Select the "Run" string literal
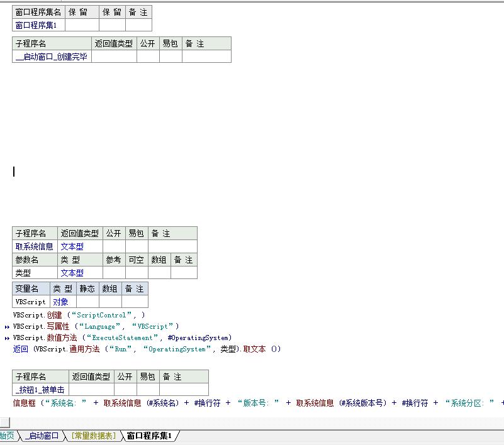Image resolution: width=504 pixels, height=445 pixels. click(121, 349)
